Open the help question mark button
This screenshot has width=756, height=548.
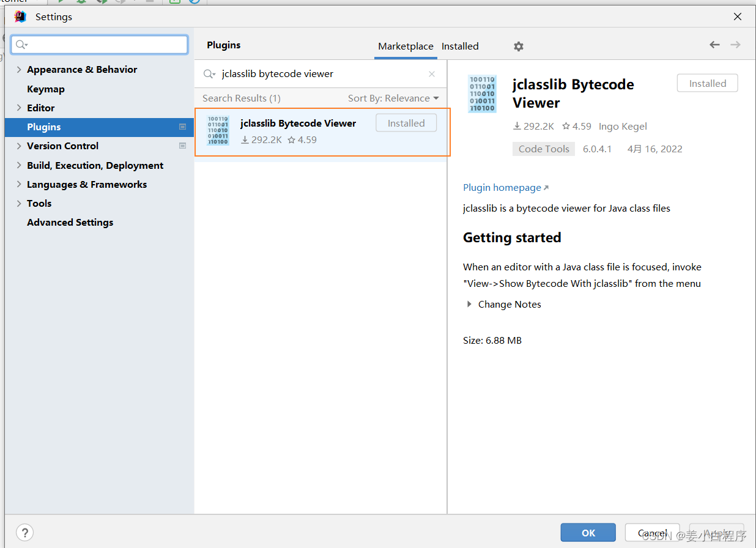[25, 532]
